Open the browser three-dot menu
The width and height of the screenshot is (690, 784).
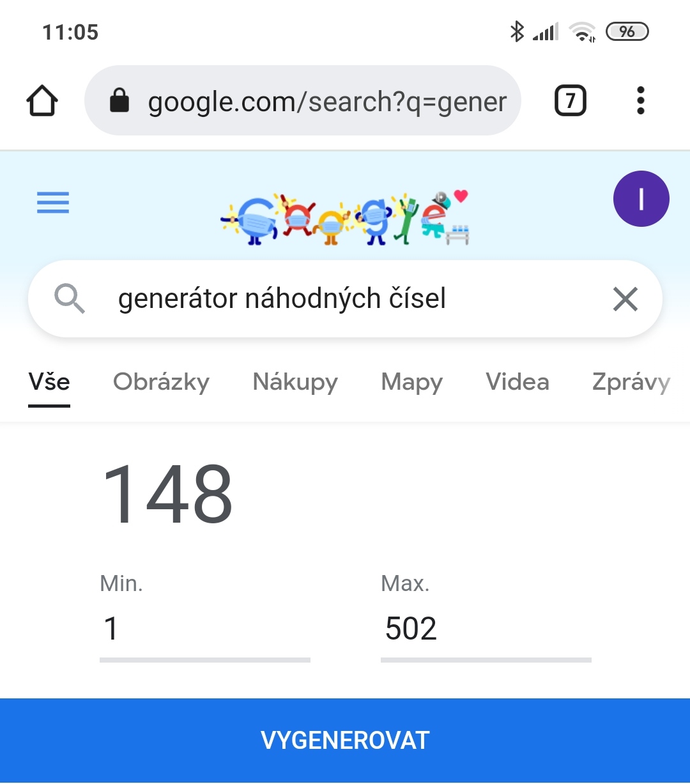pos(640,101)
